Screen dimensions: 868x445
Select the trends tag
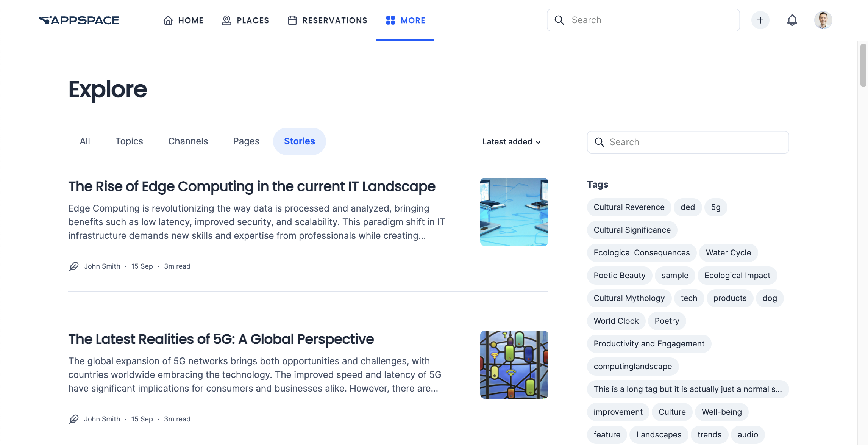[710, 435]
